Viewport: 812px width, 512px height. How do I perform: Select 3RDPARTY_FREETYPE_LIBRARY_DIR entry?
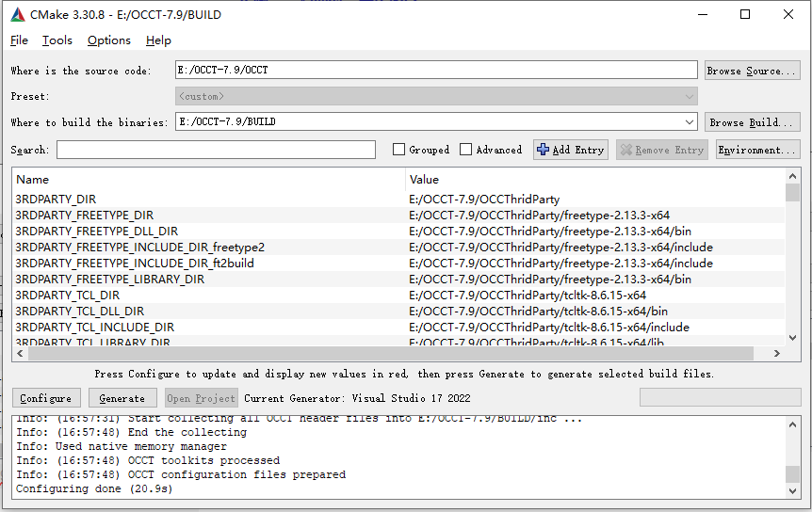(110, 280)
